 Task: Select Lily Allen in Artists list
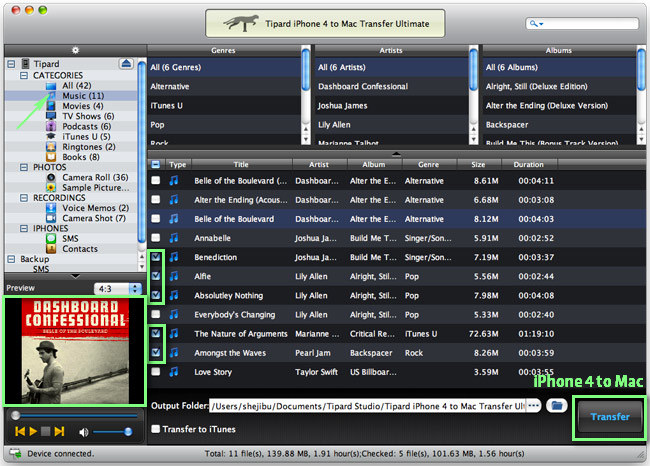[x=391, y=124]
